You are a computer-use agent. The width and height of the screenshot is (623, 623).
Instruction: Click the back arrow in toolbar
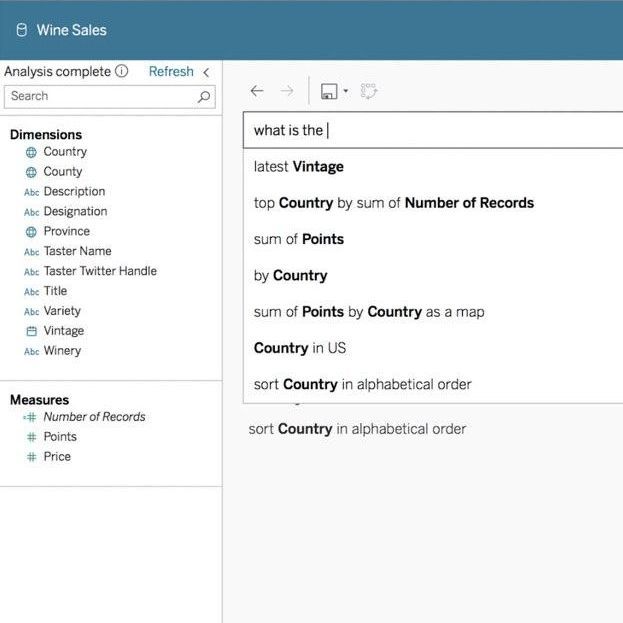click(x=257, y=91)
